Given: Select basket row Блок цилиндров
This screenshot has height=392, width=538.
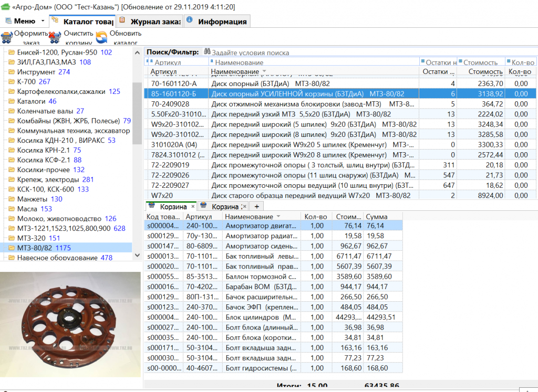Looking at the screenshot, I should point(273,317).
